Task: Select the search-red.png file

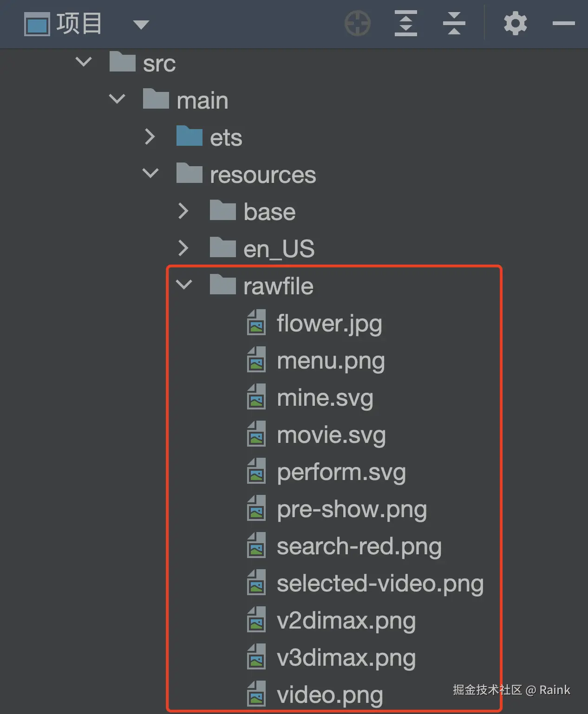Action: click(x=359, y=546)
